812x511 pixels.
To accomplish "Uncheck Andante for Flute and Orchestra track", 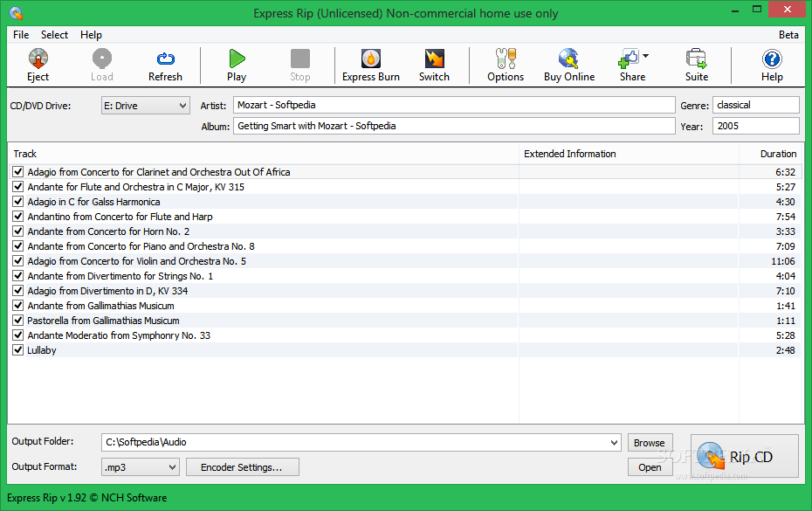I will 18,187.
